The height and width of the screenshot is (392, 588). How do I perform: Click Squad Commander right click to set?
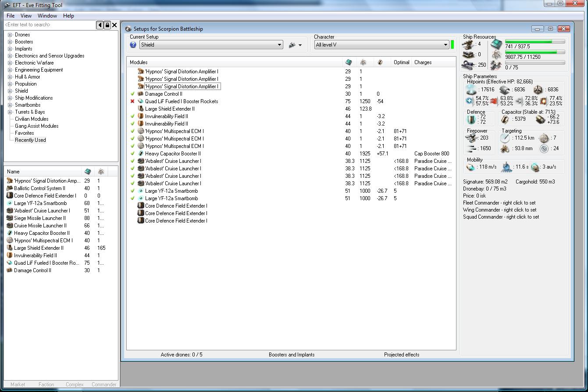pyautogui.click(x=501, y=217)
